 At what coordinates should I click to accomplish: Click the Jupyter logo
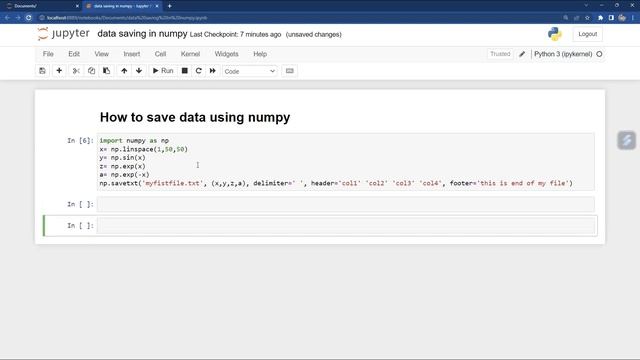coord(63,34)
